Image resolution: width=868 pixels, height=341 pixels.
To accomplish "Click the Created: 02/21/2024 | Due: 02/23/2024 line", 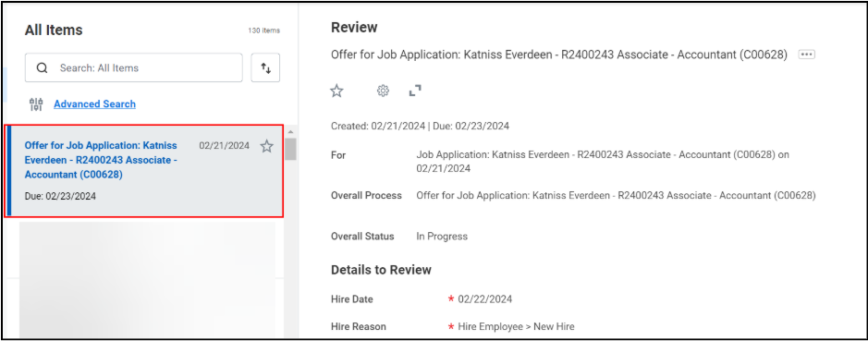I will point(421,127).
